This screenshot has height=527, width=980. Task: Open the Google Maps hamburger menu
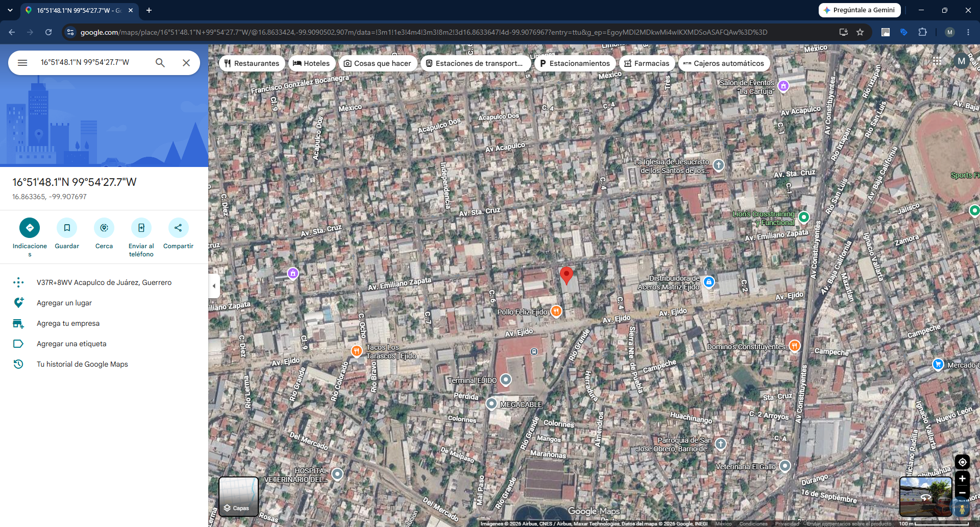22,62
